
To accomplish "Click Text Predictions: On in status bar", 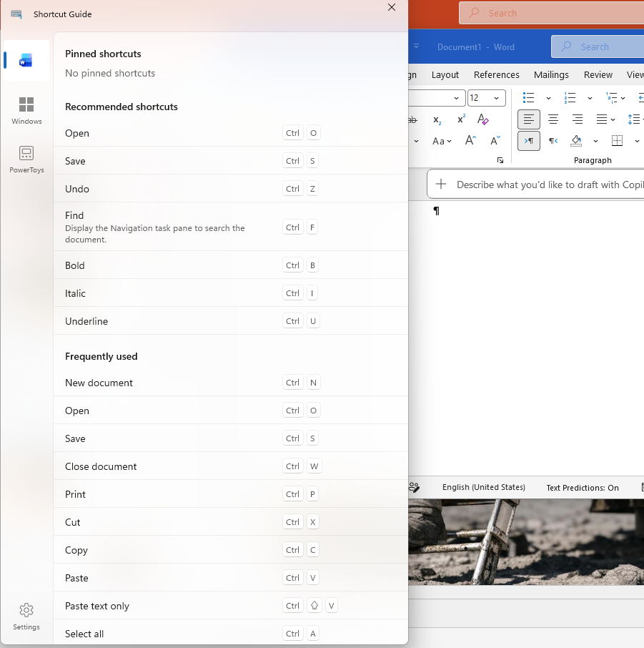I will [x=583, y=488].
